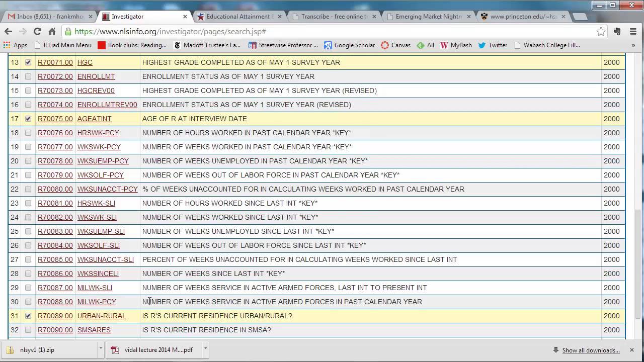Open the ENROLLMTREV00 variable link
The height and width of the screenshot is (362, 644).
(x=107, y=105)
